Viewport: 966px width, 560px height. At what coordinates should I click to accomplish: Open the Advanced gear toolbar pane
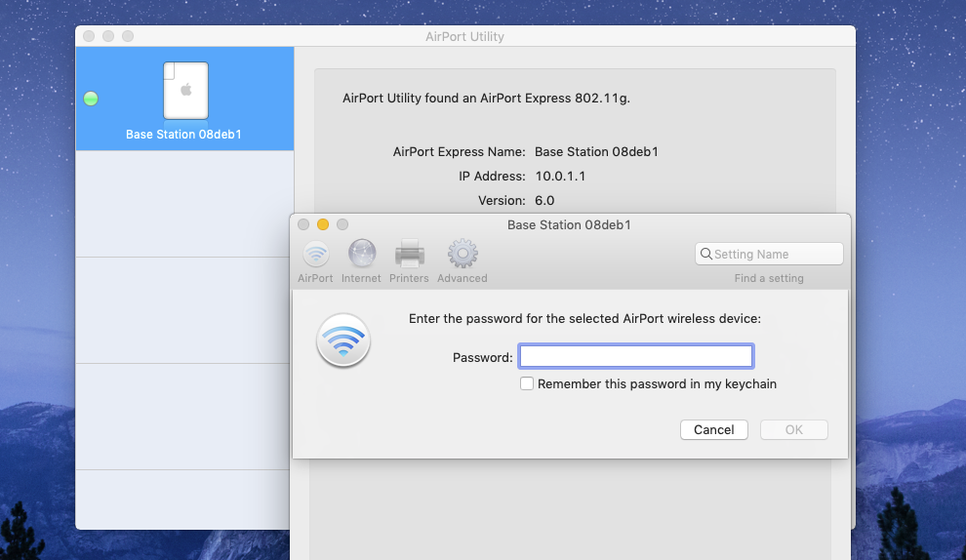pos(463,261)
